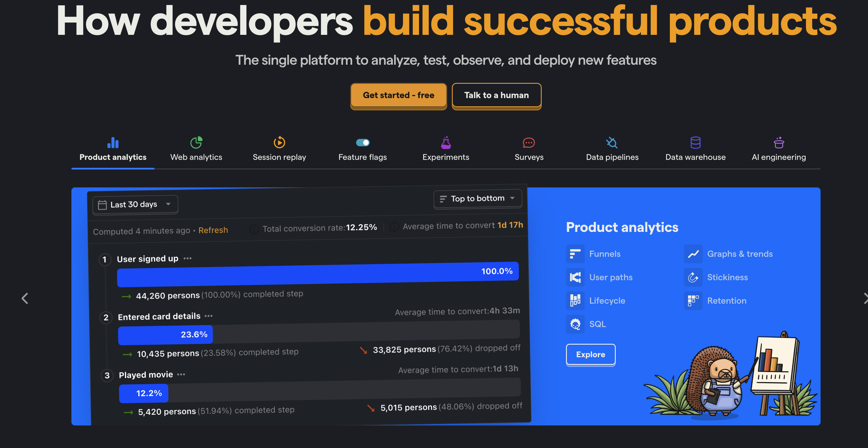Image resolution: width=868 pixels, height=448 pixels.
Task: Click the Get started - free button
Action: [398, 95]
